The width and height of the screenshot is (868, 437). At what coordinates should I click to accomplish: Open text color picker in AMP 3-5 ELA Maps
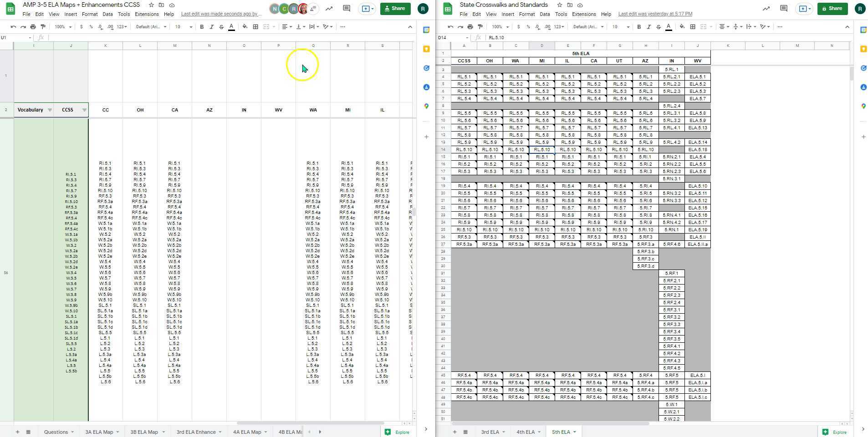click(231, 27)
